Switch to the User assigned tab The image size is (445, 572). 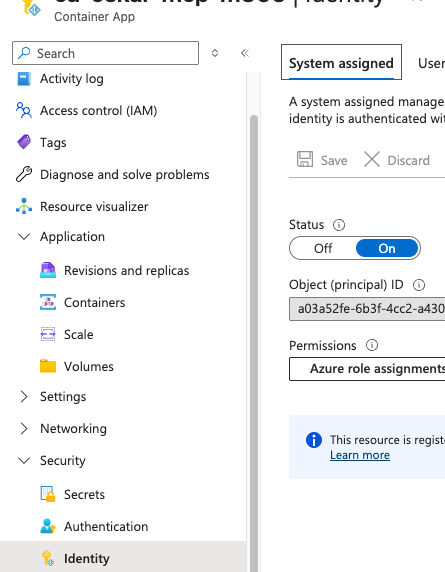[431, 63]
